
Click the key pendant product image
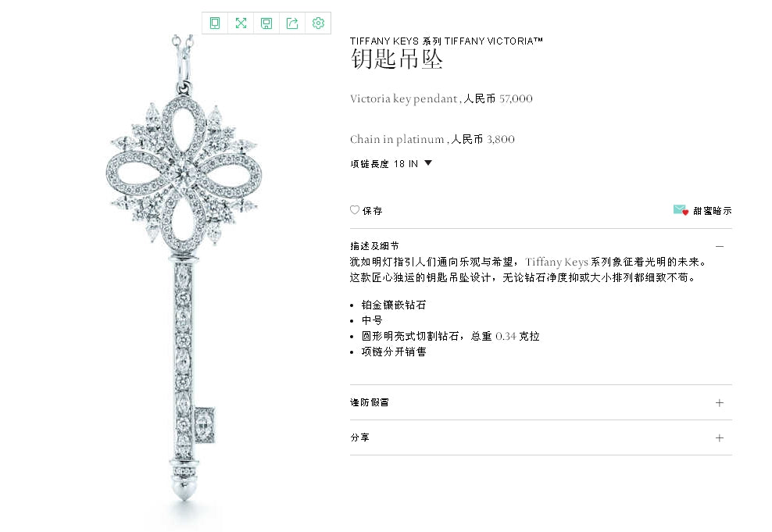point(183,276)
